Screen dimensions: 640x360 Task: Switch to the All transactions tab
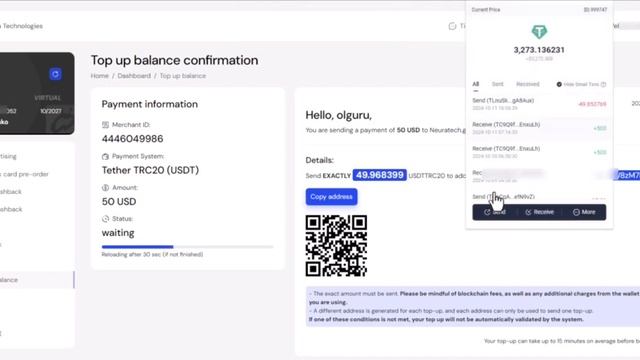(476, 84)
